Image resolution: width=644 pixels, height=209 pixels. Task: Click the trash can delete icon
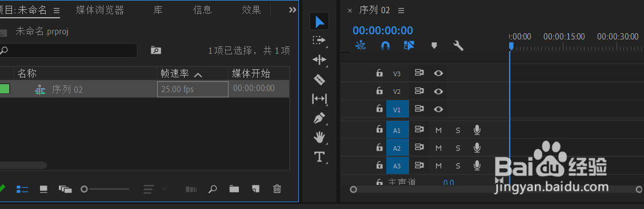(277, 189)
